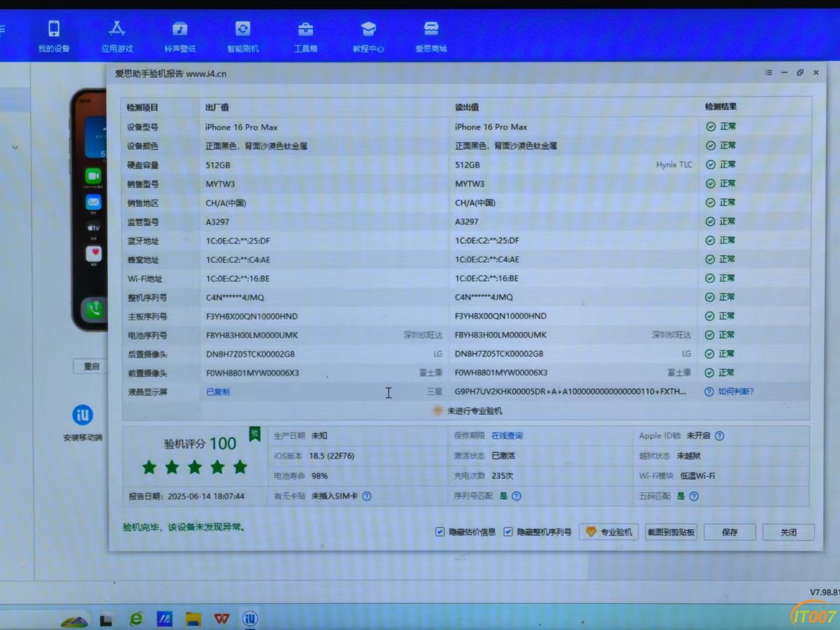The image size is (840, 630).
Task: Open the 智能刷机 tab
Action: 243,36
